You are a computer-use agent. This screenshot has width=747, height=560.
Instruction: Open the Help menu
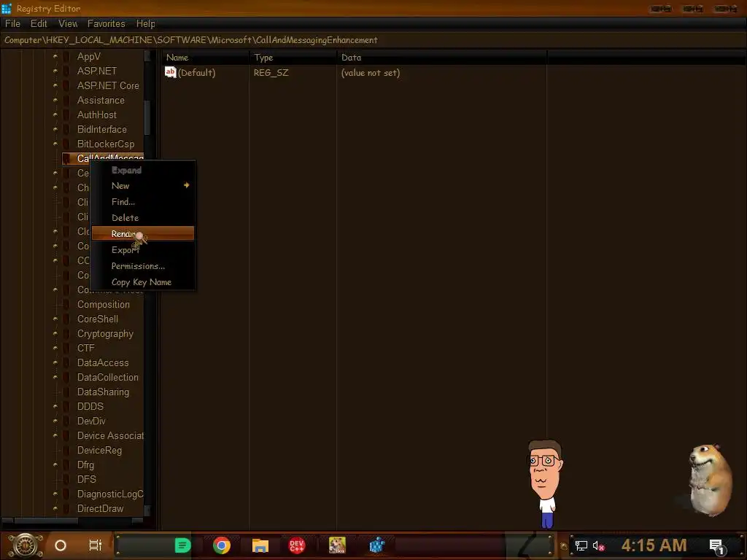pos(145,23)
